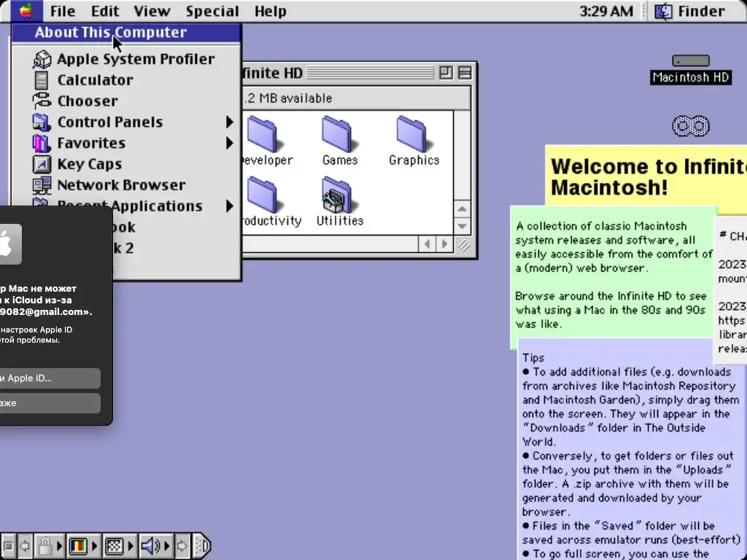Select the Developer folder in Infinite HD
Viewport: 747px width, 560px height.
267,141
